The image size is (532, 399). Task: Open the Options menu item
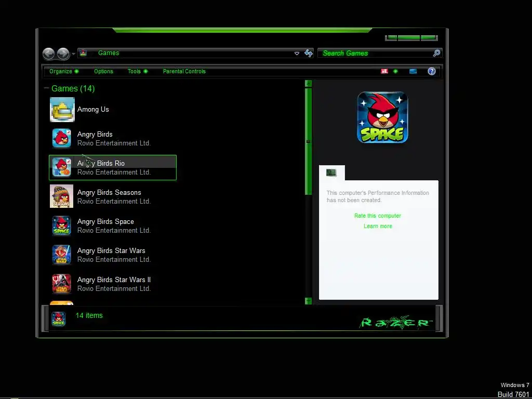coord(103,71)
